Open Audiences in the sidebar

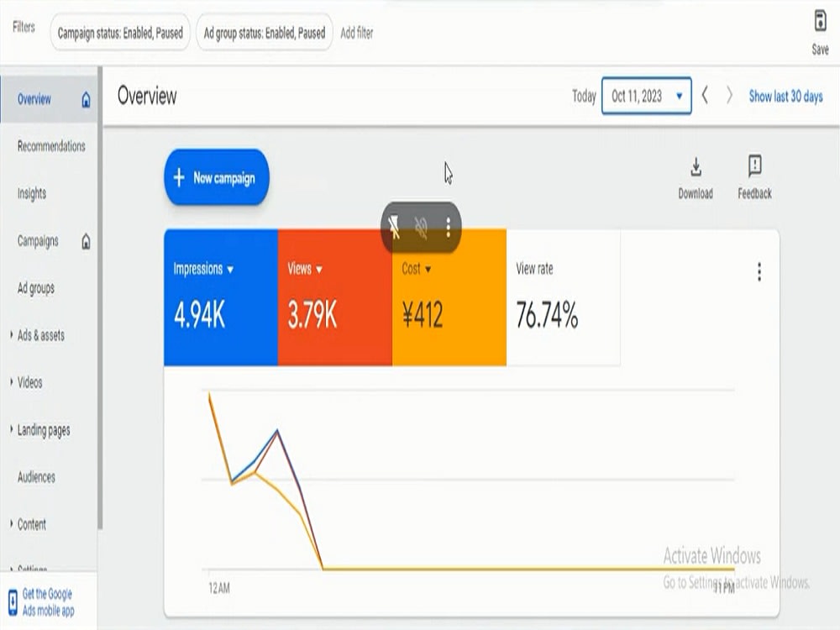click(x=36, y=477)
